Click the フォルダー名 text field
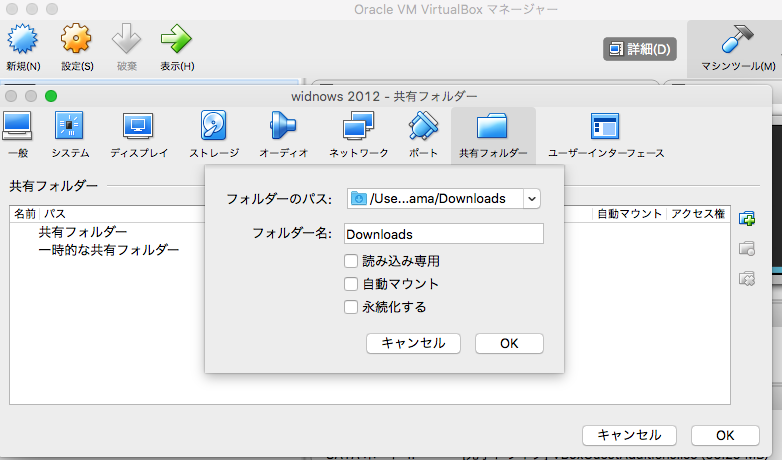This screenshot has height=460, width=782. coord(443,233)
